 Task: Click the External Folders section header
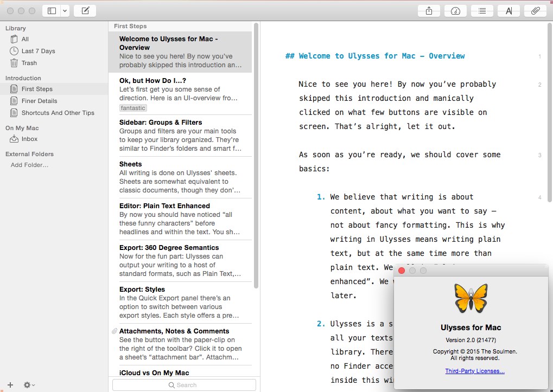[30, 155]
